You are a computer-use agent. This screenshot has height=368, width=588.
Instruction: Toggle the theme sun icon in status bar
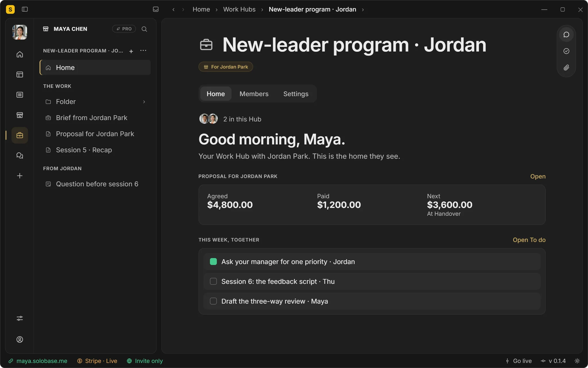[577, 361]
